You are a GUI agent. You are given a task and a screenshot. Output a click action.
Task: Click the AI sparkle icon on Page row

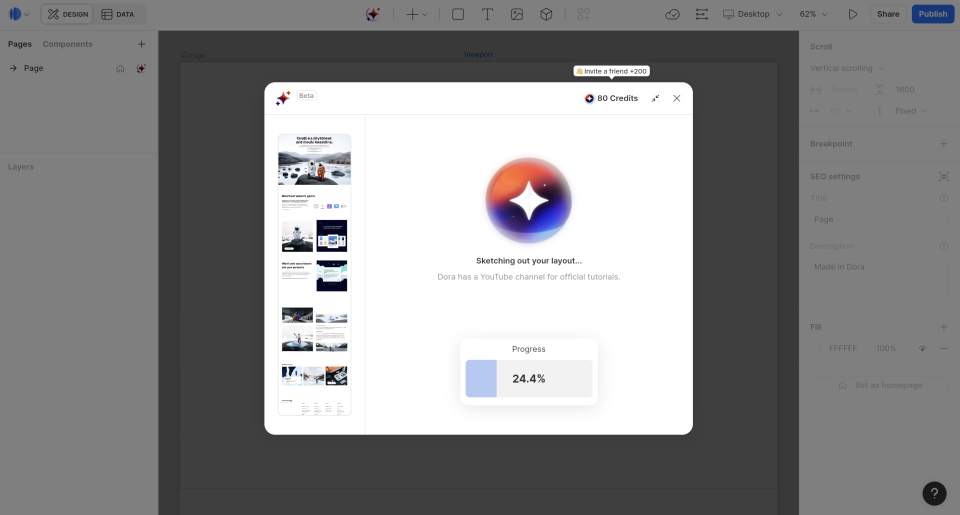pos(141,69)
